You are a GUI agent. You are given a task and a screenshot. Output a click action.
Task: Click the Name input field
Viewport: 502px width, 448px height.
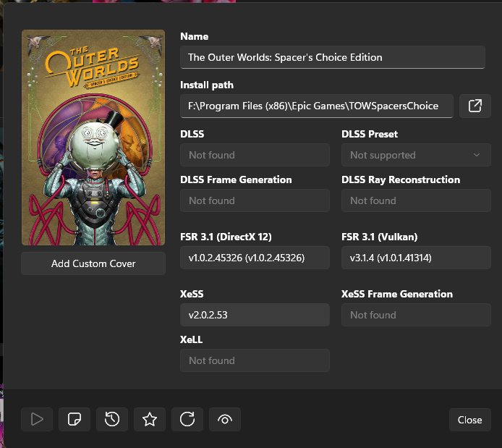[333, 57]
